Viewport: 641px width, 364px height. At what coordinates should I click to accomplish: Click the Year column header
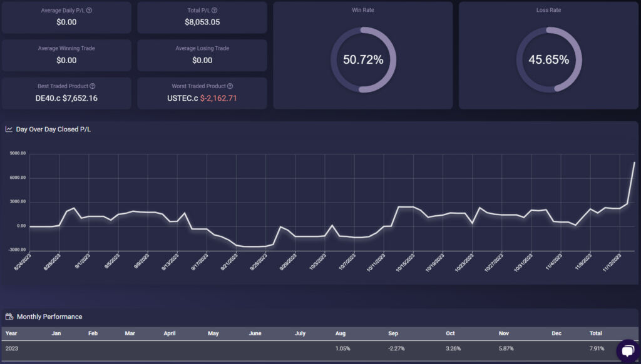pos(11,333)
